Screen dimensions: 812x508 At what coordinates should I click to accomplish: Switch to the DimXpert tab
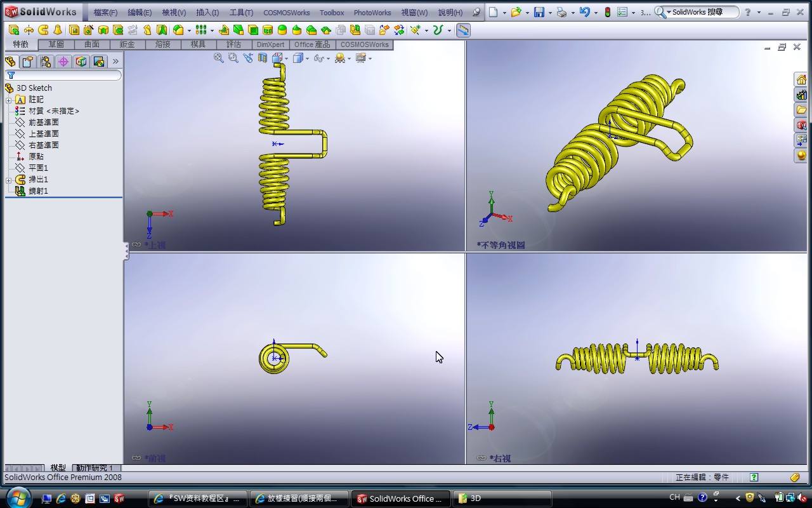[x=271, y=44]
